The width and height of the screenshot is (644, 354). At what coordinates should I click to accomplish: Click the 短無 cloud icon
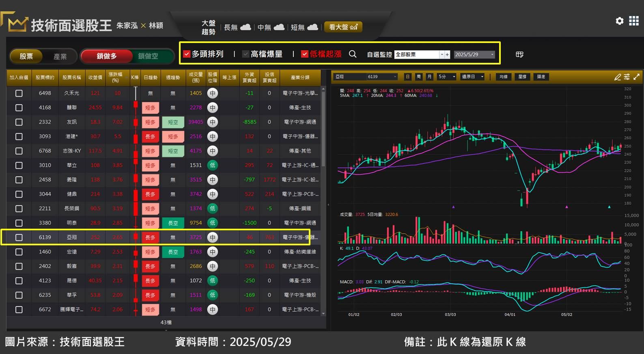[x=312, y=27]
